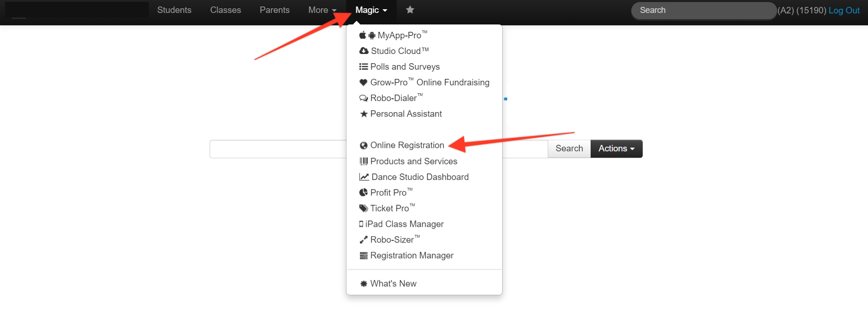
Task: Click the Android icon beside MyApp-Pro
Action: tap(372, 36)
